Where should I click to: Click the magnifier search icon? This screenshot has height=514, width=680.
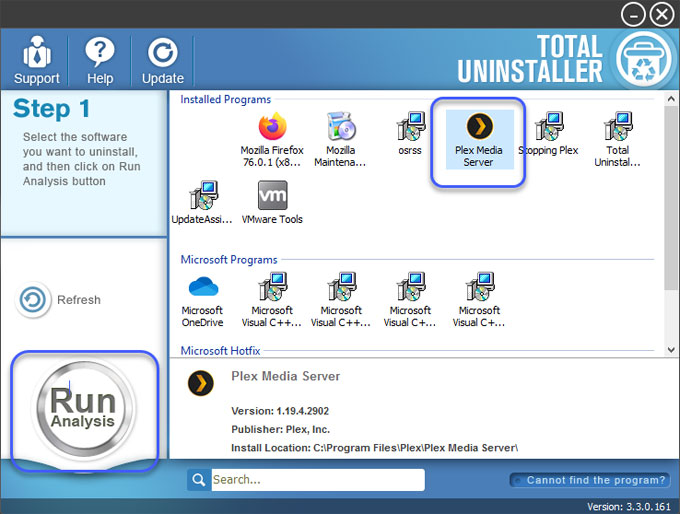click(x=199, y=480)
